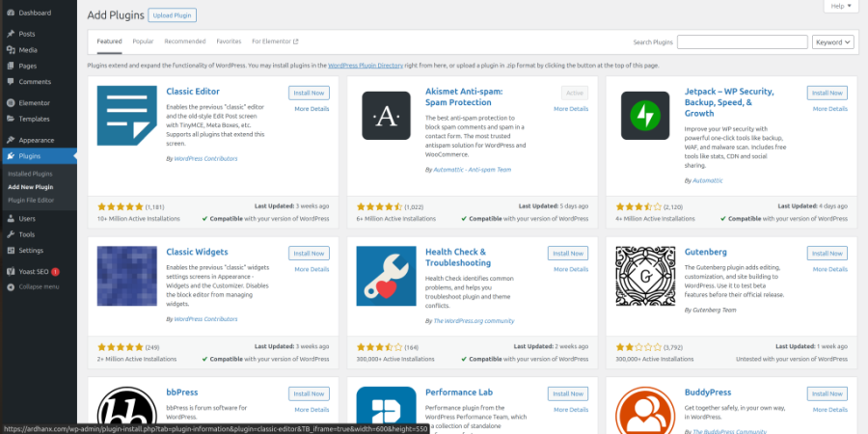
Task: Open Installed Plugins submenu item
Action: [30, 174]
